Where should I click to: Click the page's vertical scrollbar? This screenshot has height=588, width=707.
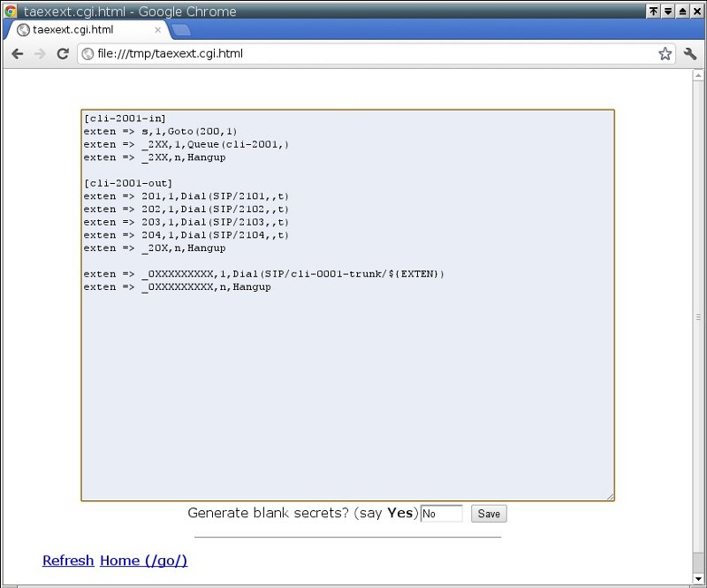pos(699,317)
